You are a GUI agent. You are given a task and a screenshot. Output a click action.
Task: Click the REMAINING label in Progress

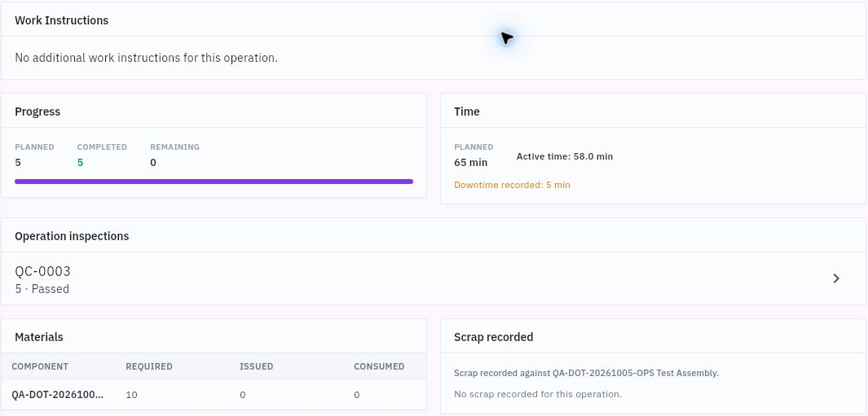pos(175,147)
